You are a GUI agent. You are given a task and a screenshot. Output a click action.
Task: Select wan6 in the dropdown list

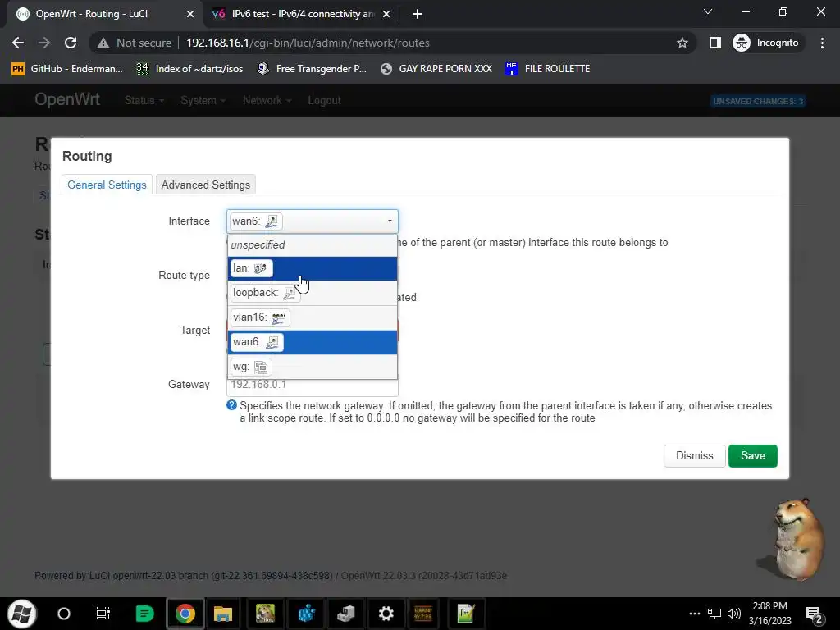coord(313,342)
